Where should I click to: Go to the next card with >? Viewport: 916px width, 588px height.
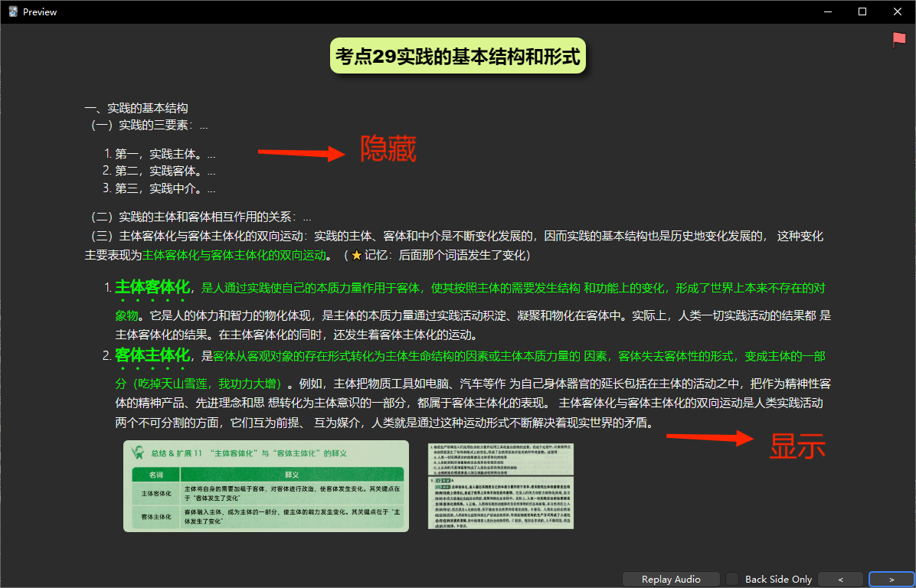(891, 579)
